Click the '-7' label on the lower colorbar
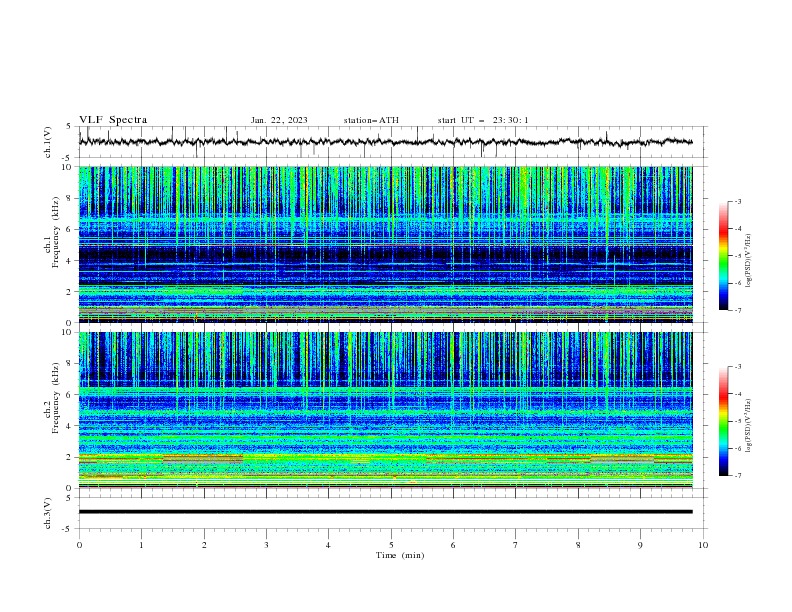The image size is (792, 612). (x=737, y=476)
